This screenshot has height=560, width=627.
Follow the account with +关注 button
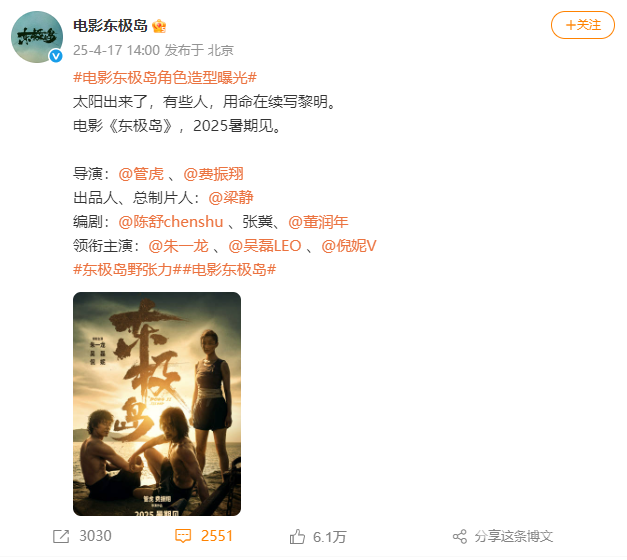583,25
